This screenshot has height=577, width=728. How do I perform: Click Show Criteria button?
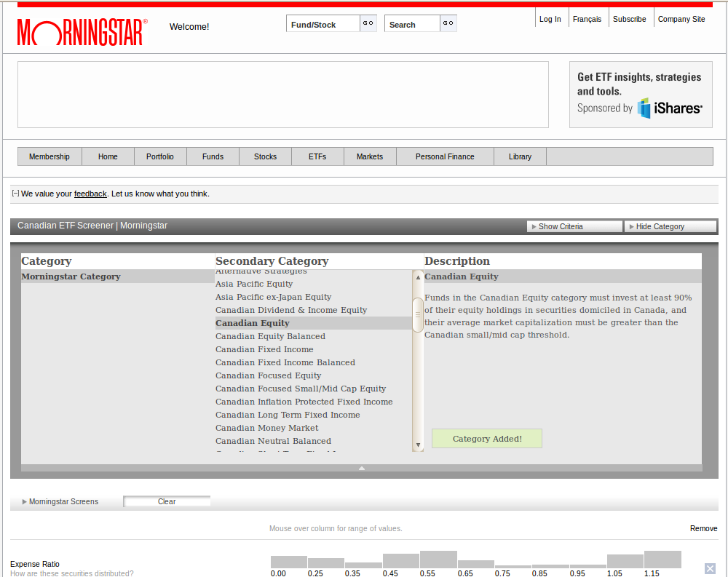coord(574,226)
